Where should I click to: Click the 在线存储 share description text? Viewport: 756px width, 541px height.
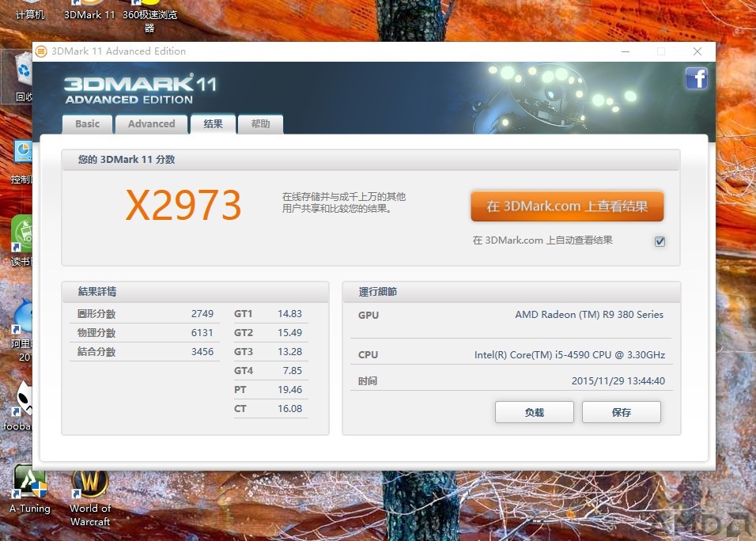(344, 202)
